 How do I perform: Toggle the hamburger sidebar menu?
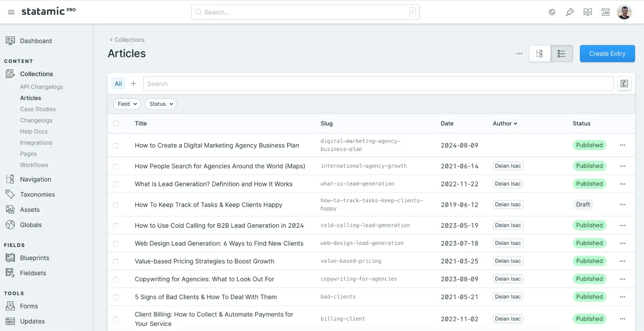point(11,12)
